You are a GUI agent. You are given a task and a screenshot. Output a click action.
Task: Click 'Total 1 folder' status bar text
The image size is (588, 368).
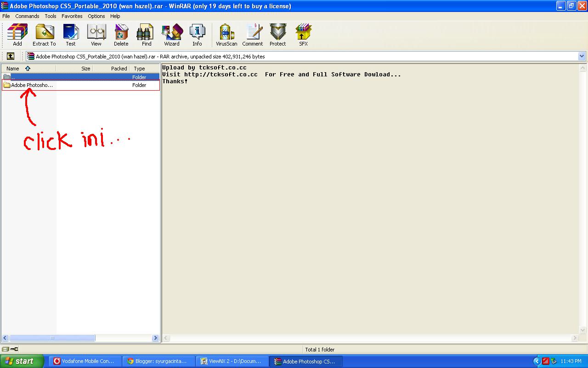[320, 350]
